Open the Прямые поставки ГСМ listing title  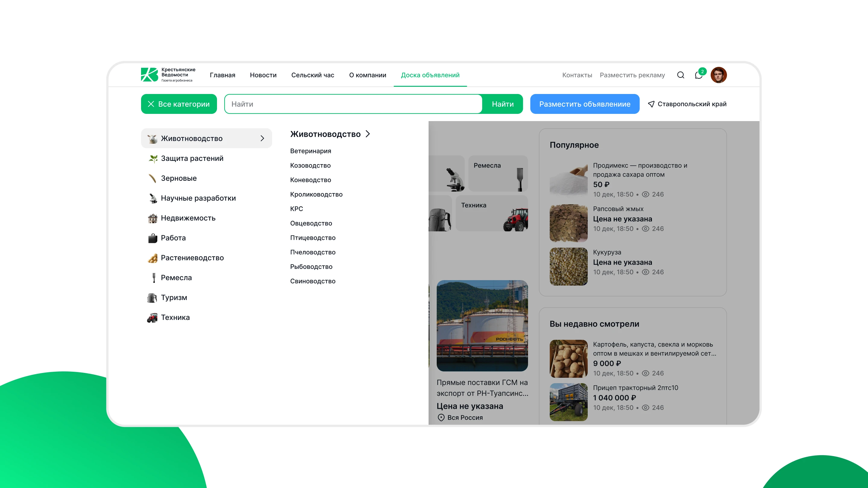482,388
